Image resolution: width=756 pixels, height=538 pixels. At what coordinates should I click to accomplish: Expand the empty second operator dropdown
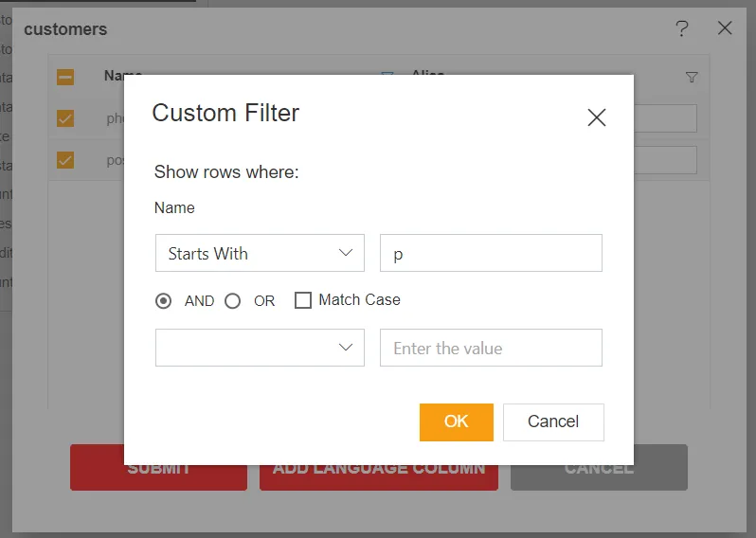pos(260,348)
